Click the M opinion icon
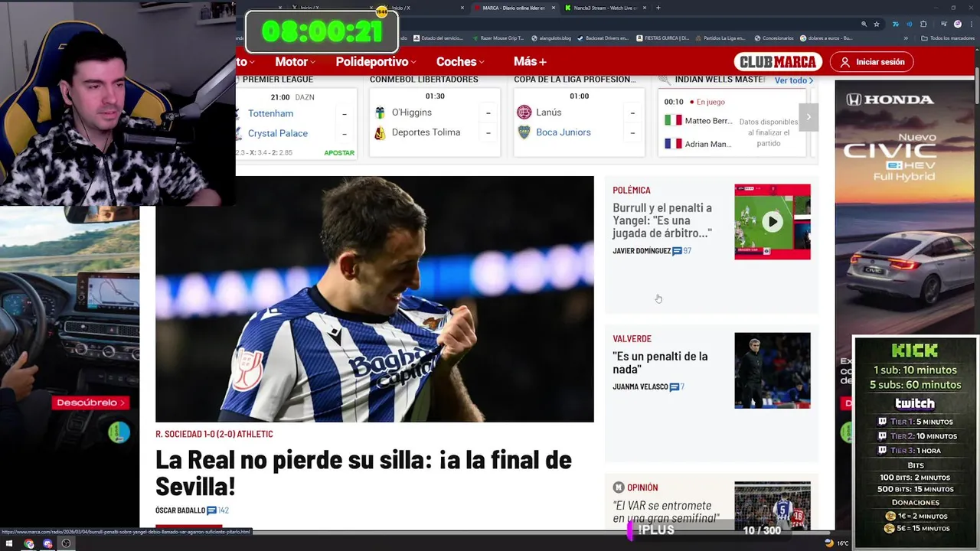 (619, 487)
